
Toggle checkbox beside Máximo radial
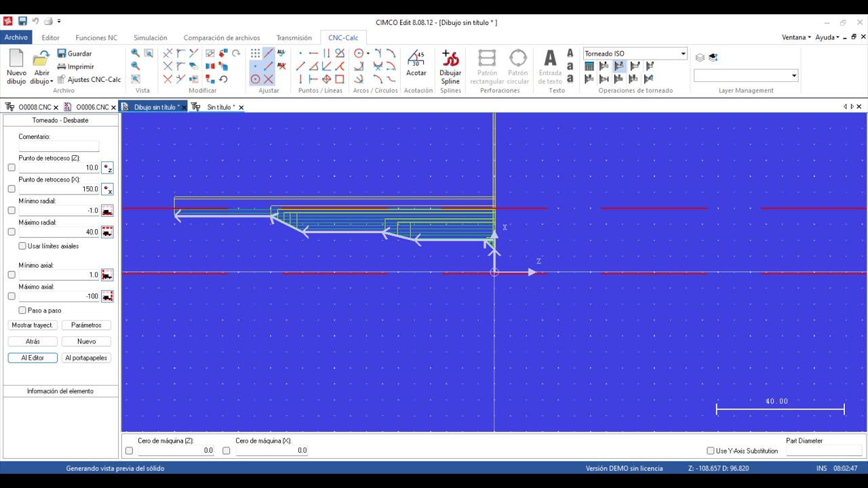pyautogui.click(x=12, y=232)
